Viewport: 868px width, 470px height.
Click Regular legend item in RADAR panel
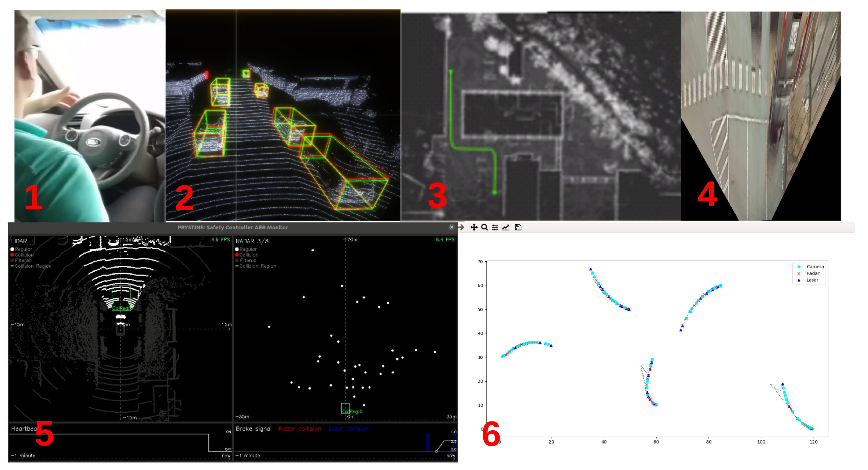click(x=246, y=249)
